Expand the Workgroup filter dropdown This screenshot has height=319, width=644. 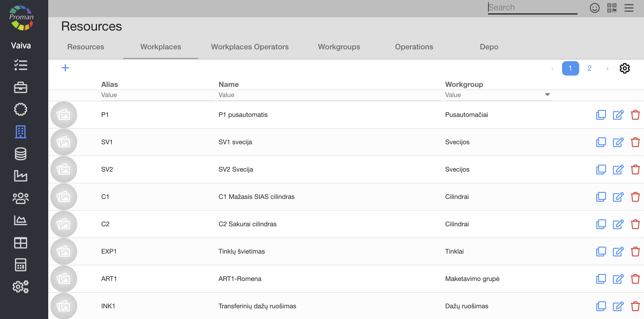547,95
